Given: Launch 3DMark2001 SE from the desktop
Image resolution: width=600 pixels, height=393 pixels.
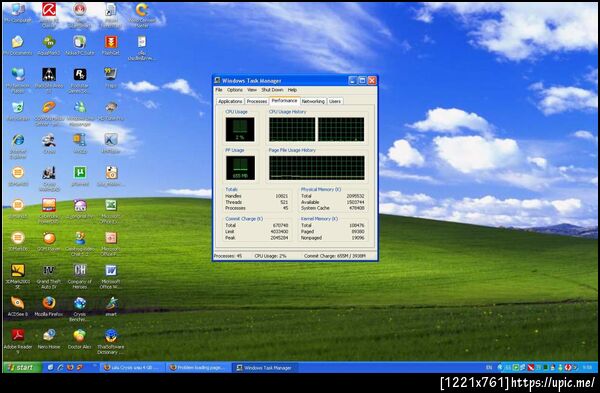Looking at the screenshot, I should (18, 276).
